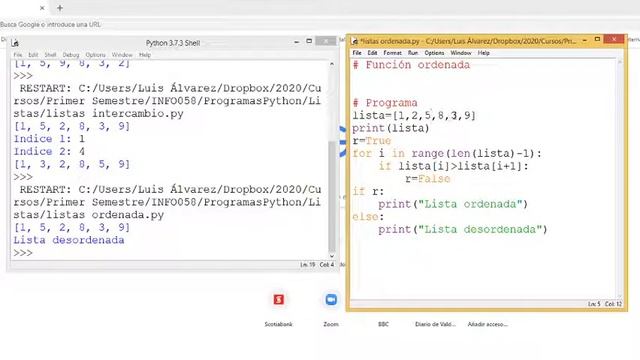Viewport: 640px width, 360px height.
Task: Click 'print(lista)' code line
Action: click(391, 128)
